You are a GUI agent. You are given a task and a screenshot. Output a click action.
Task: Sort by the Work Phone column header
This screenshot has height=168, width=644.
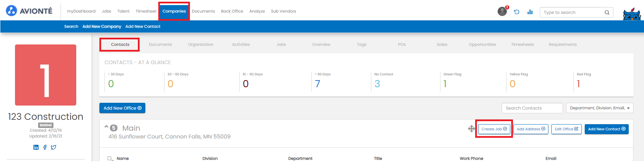(471, 158)
